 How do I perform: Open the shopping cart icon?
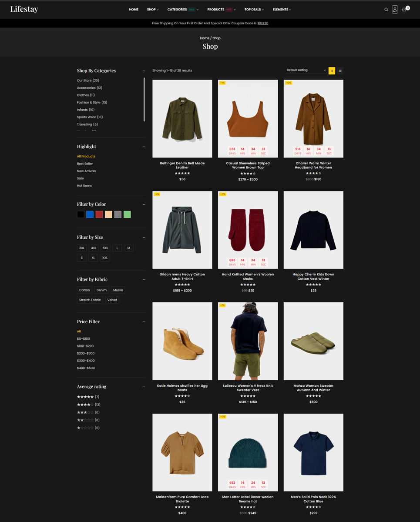click(404, 10)
